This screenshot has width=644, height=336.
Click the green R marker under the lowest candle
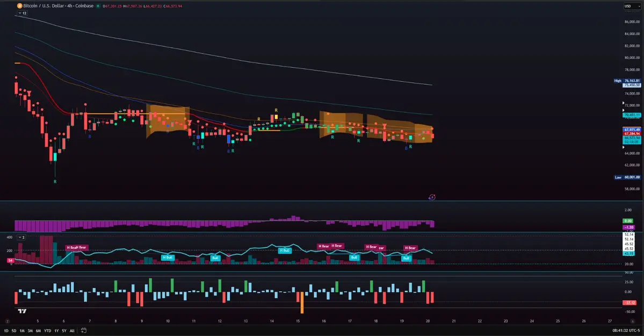click(x=55, y=181)
